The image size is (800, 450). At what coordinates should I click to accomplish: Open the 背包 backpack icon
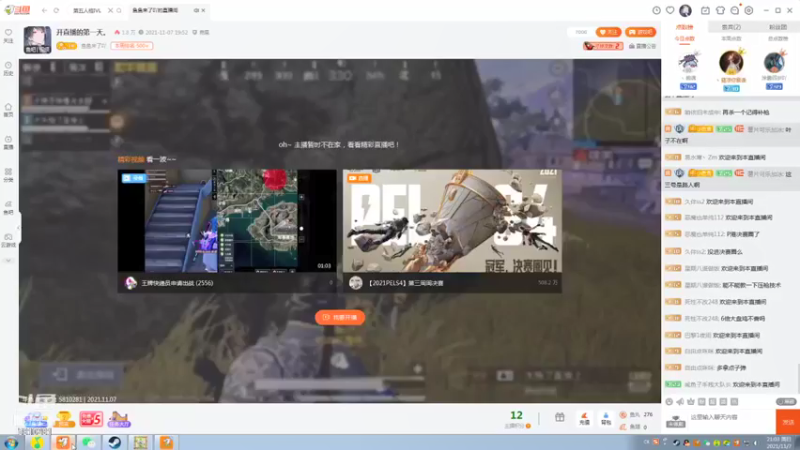click(x=606, y=418)
